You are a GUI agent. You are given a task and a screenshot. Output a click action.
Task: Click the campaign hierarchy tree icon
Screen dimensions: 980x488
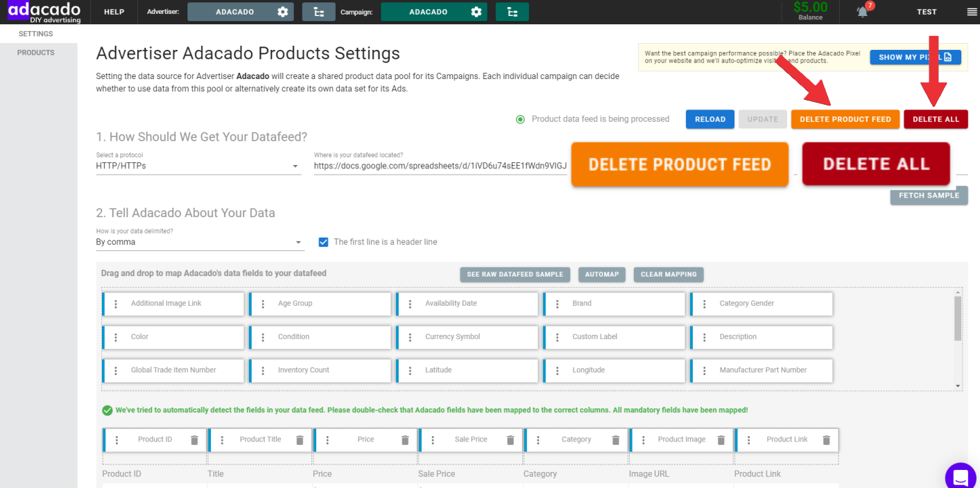512,12
